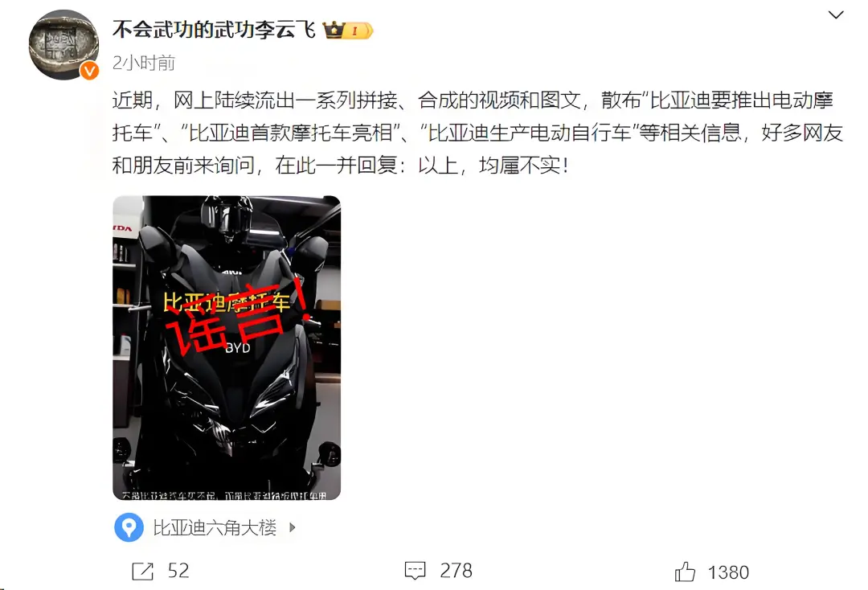Click the like count 1380

tap(728, 572)
